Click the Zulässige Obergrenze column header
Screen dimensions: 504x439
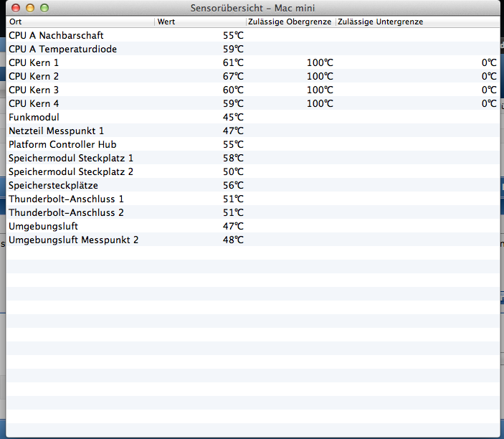(291, 22)
